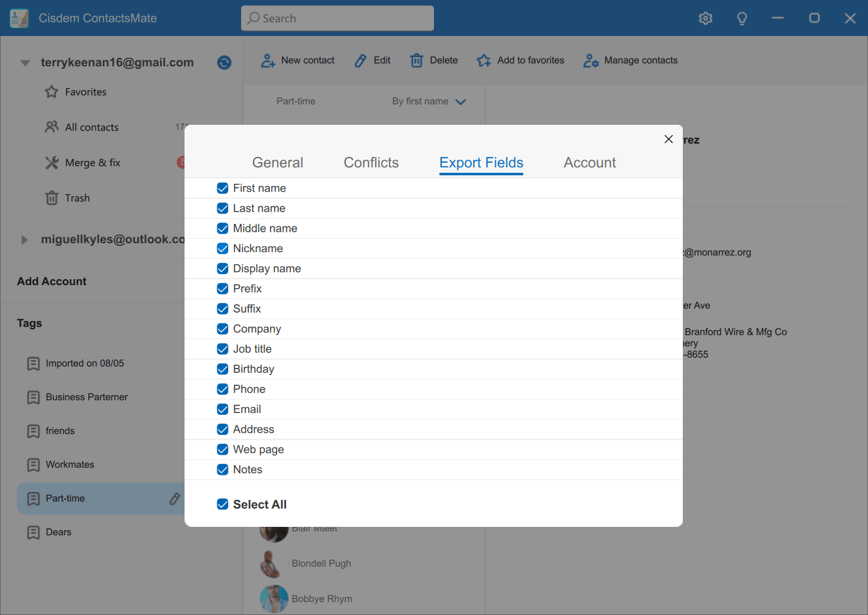Uncheck the Select All checkbox
Viewport: 868px width, 615px height.
click(x=222, y=504)
